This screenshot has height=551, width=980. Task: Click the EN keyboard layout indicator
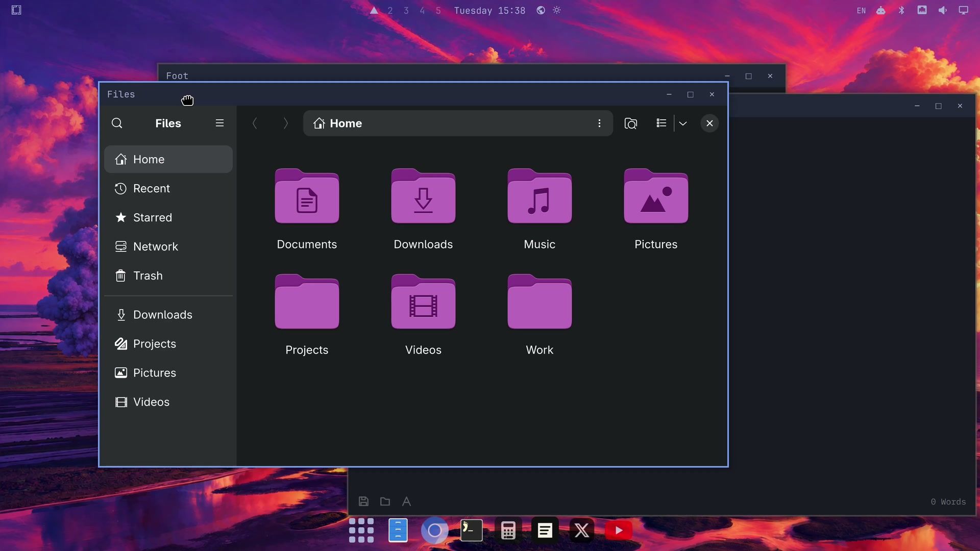(862, 11)
